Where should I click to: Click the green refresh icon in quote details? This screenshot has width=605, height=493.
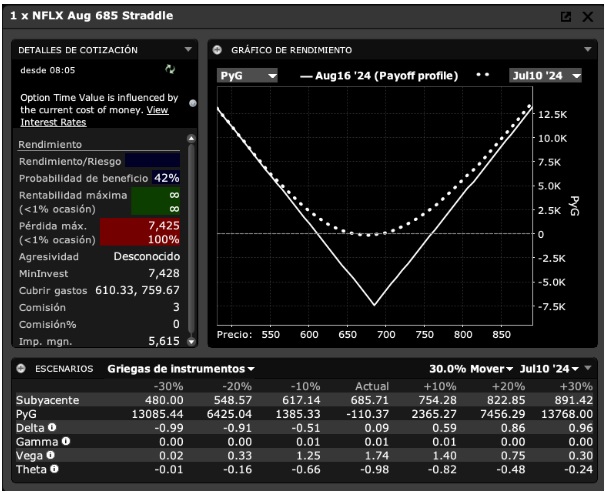tap(170, 70)
